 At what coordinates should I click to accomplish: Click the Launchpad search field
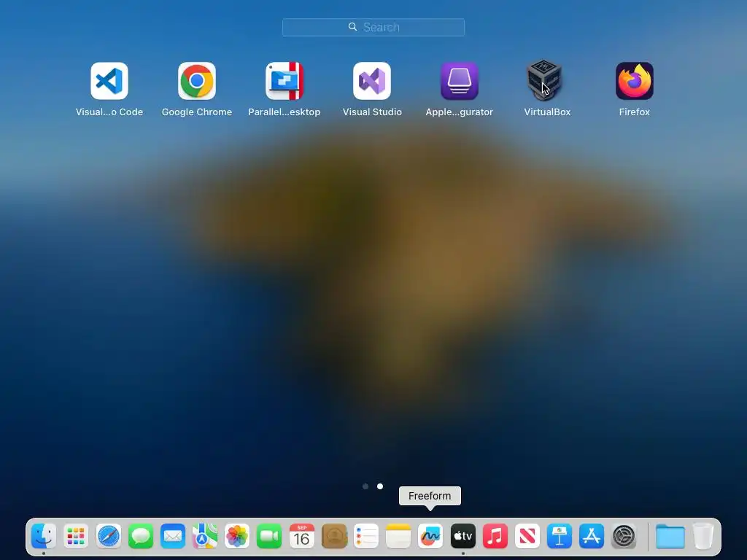373,27
